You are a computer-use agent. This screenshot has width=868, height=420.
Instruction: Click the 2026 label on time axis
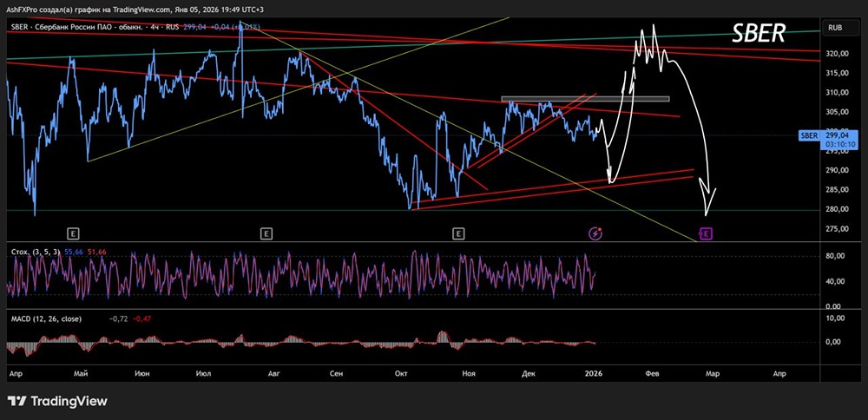(594, 374)
